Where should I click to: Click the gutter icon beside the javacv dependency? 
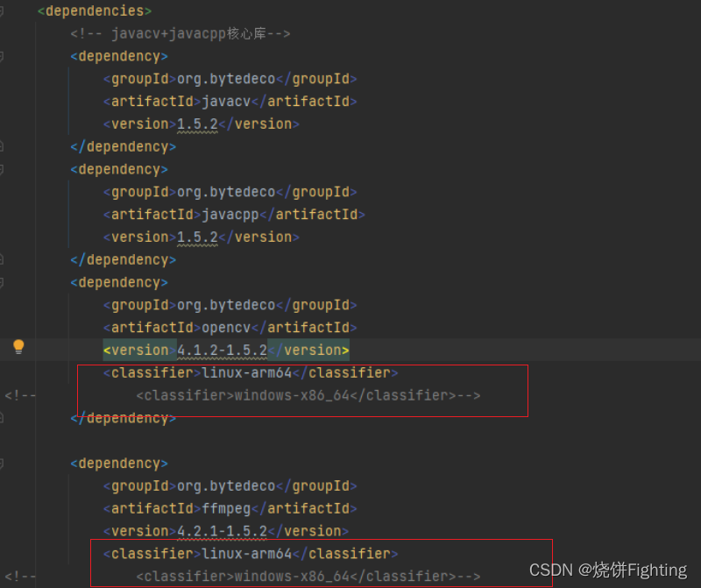coord(4,55)
